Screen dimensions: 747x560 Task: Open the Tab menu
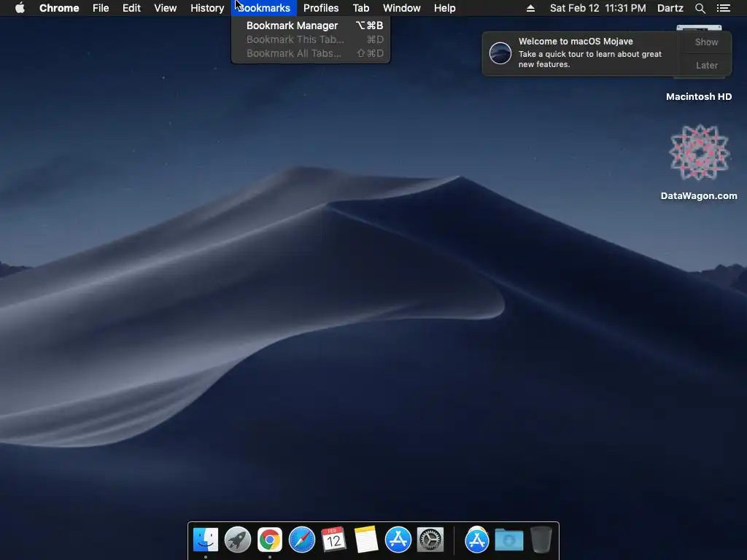pos(360,8)
